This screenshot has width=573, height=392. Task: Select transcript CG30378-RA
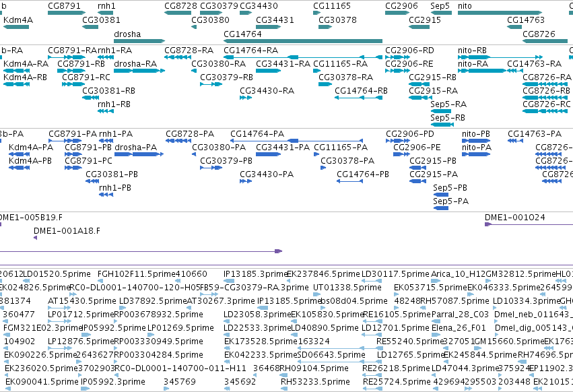[325, 84]
